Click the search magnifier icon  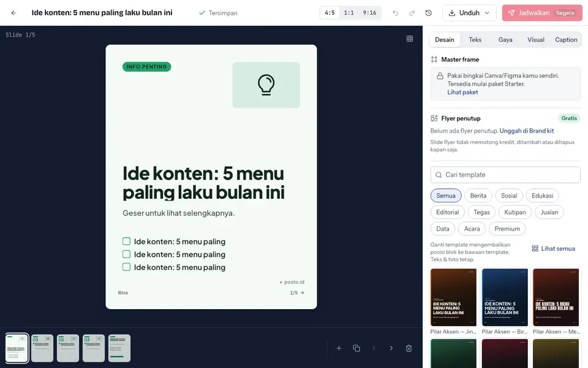pyautogui.click(x=439, y=175)
